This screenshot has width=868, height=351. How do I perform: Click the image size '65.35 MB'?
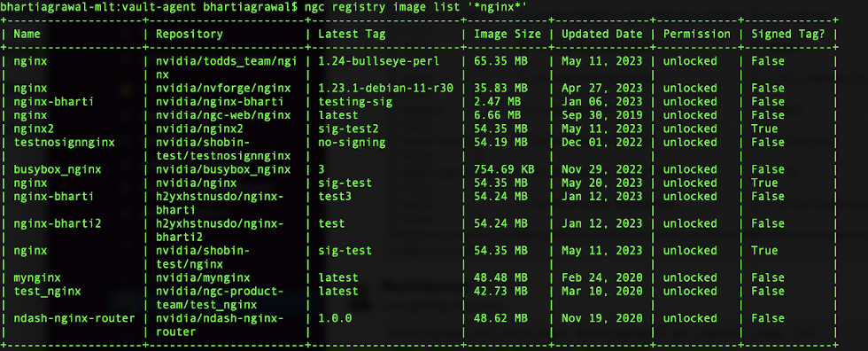(500, 61)
